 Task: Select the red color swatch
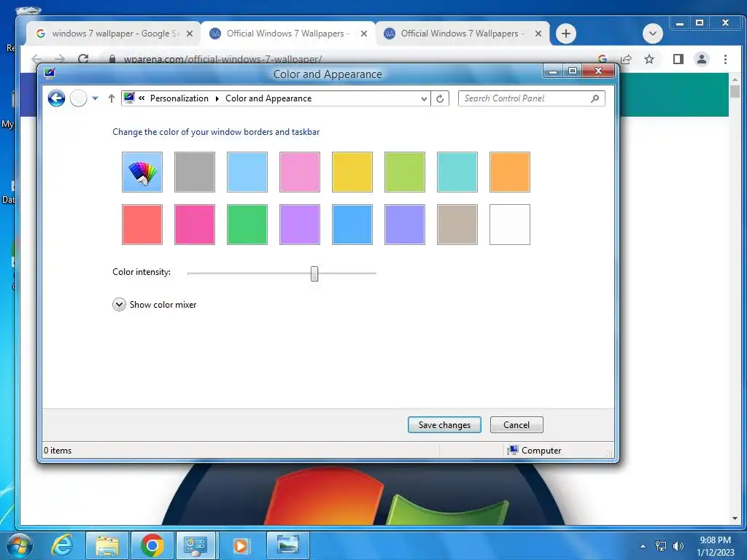[x=142, y=225]
